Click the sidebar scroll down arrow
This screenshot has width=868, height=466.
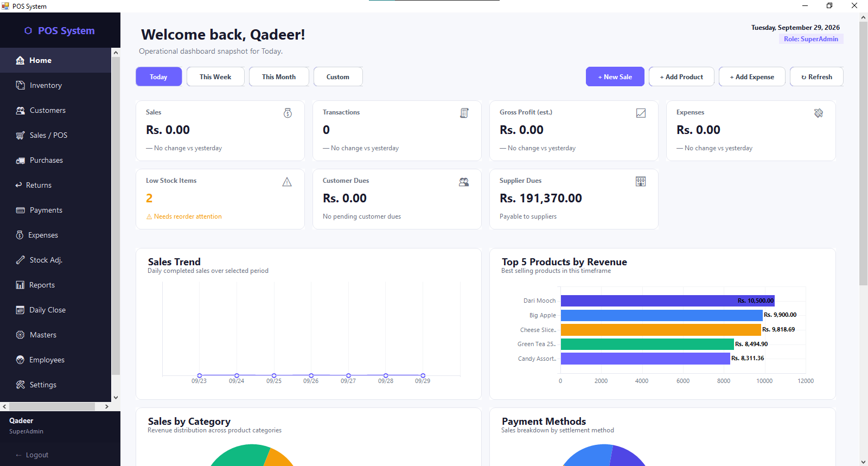pyautogui.click(x=116, y=398)
